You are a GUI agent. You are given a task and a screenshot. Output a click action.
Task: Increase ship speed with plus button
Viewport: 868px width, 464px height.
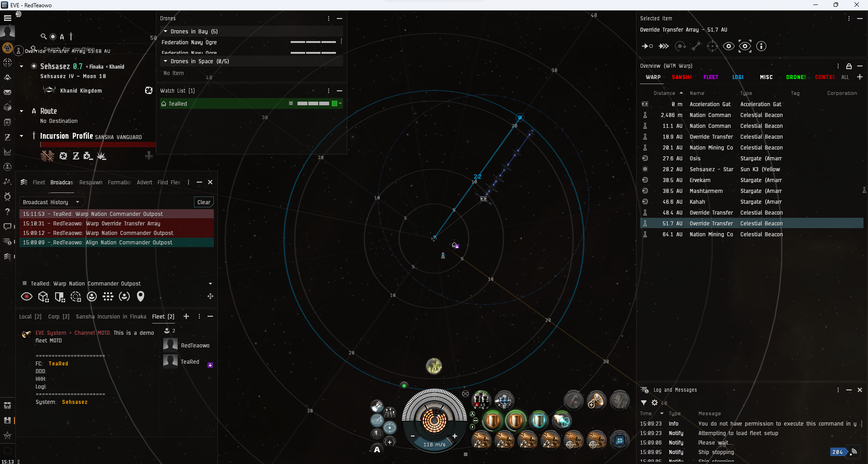[x=455, y=436]
